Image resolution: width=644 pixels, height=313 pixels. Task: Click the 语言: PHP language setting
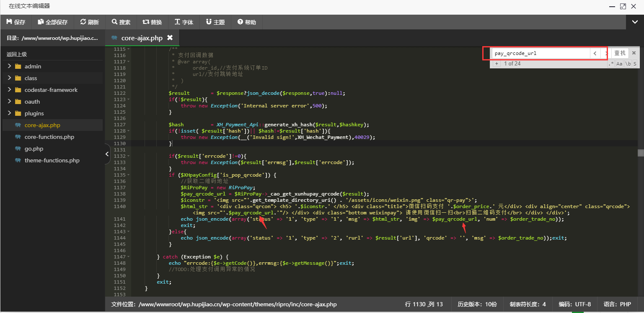pos(617,304)
